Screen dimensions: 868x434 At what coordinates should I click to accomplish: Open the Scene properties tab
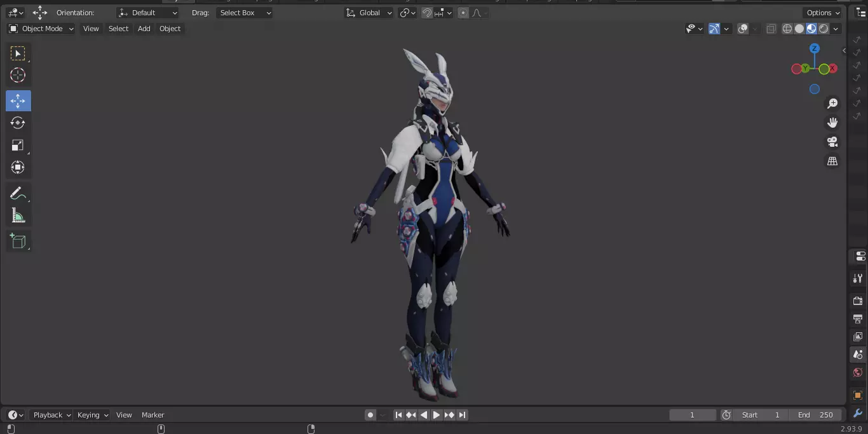coord(858,355)
